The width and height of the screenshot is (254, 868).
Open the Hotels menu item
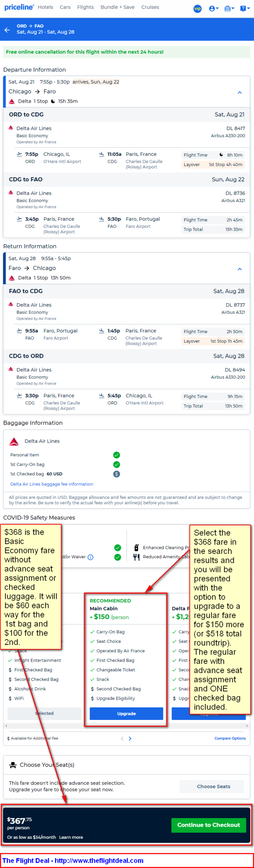(x=45, y=7)
